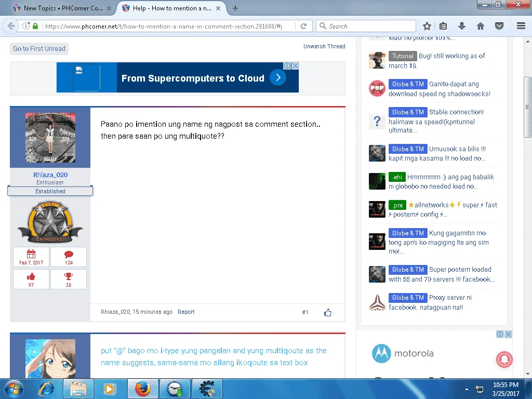Viewport: 532px width, 399px height.
Task: Open Rhiaza_020 profile username link
Action: pyautogui.click(x=50, y=175)
